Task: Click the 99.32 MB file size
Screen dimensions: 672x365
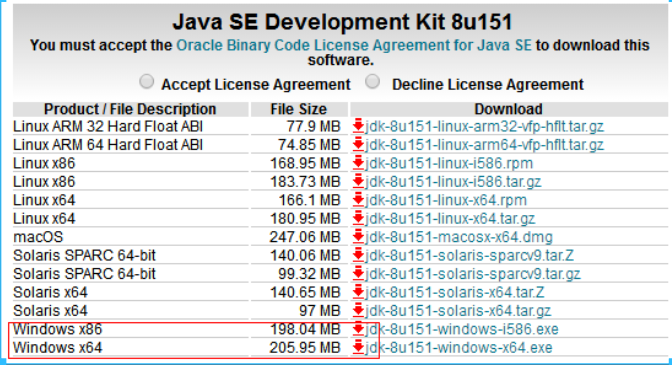Action: pyautogui.click(x=309, y=274)
